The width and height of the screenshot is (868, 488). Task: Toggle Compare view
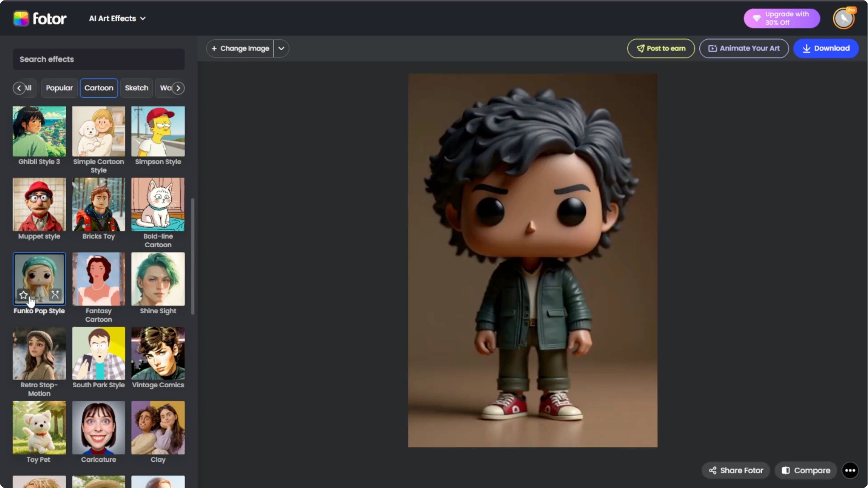click(x=806, y=471)
